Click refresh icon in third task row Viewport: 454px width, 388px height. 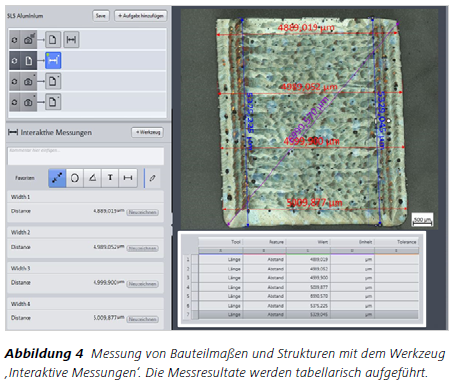click(x=14, y=81)
